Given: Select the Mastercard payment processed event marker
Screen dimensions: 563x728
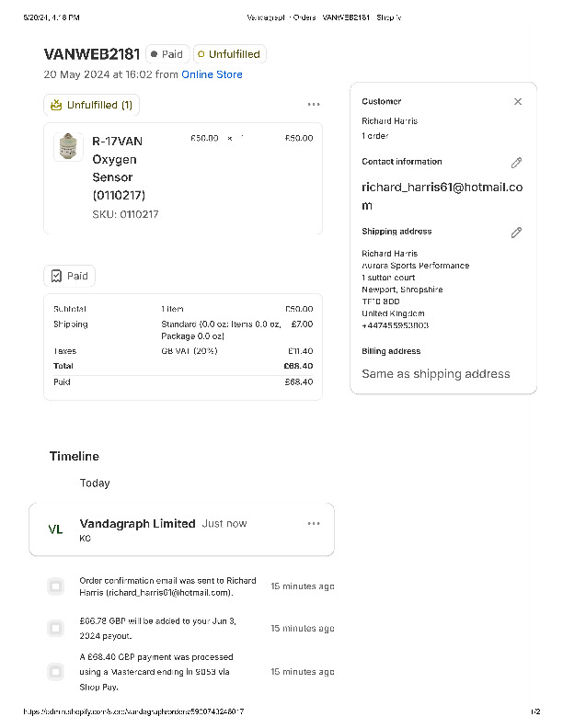Looking at the screenshot, I should coord(56,672).
